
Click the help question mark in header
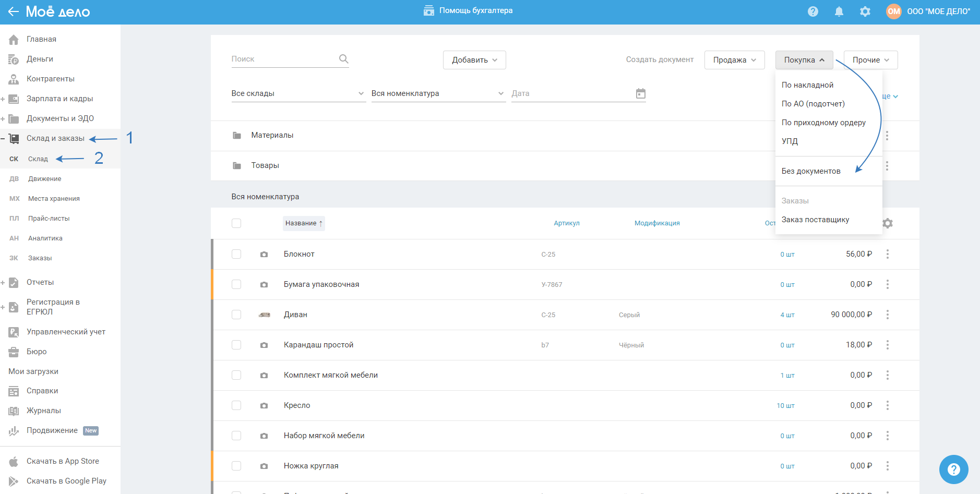812,11
